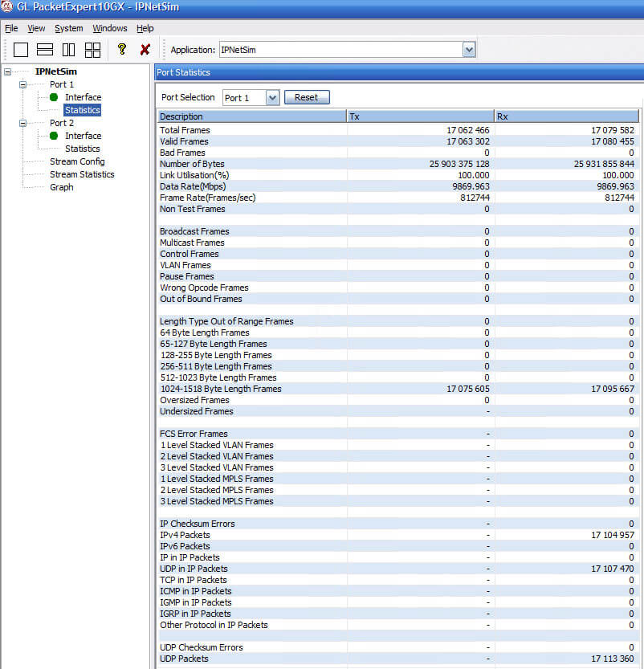
Task: Open the Application dropdown arrow
Action: pyautogui.click(x=469, y=50)
